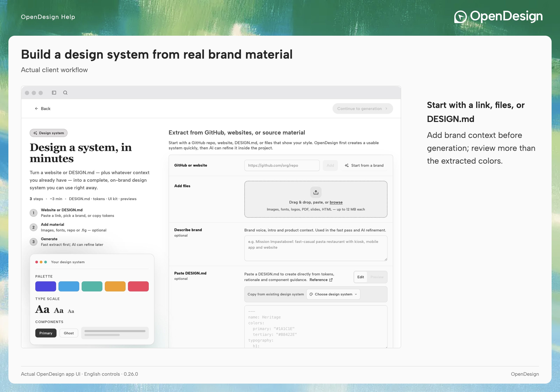The image size is (560, 392).
Task: Click Continue to generation button
Action: (363, 108)
